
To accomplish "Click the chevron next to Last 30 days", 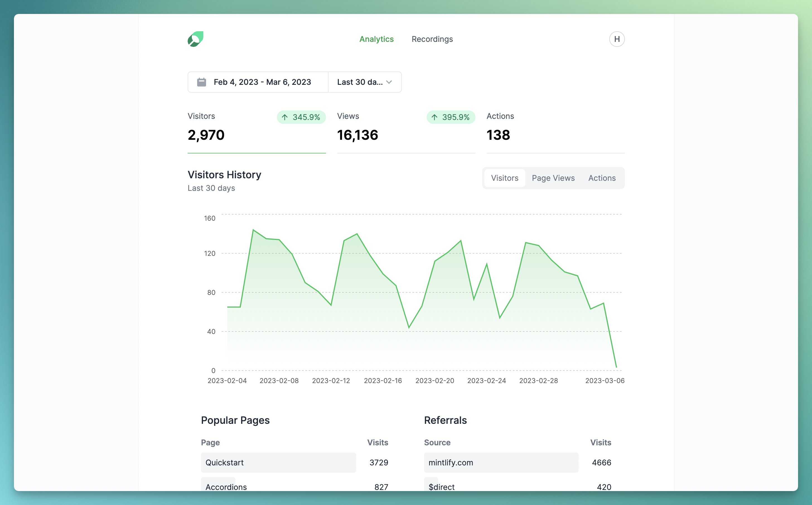I will pos(388,82).
